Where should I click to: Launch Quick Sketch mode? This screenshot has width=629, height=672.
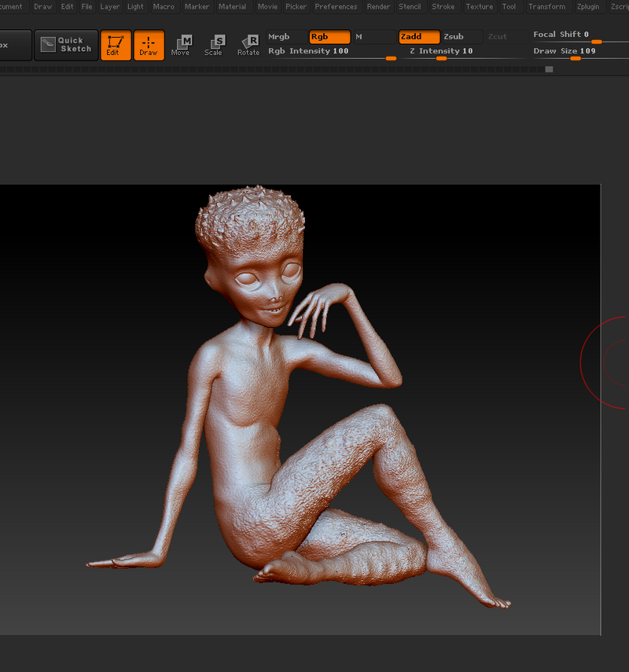point(66,45)
